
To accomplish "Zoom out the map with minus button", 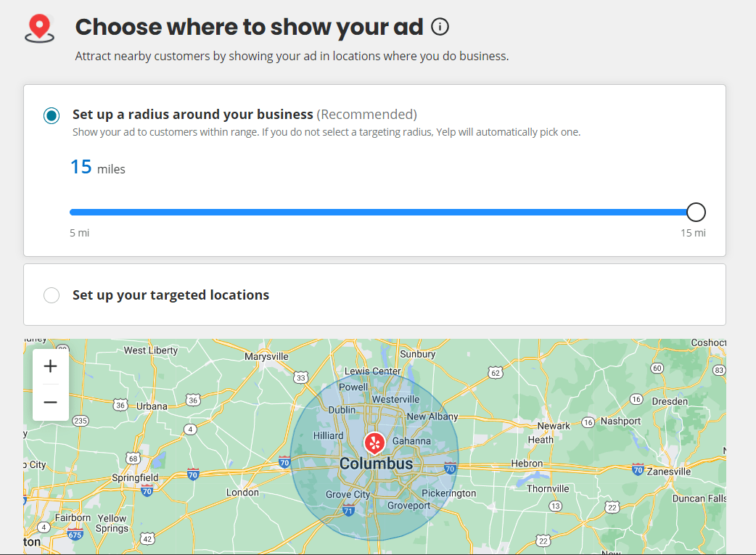I will click(x=50, y=402).
